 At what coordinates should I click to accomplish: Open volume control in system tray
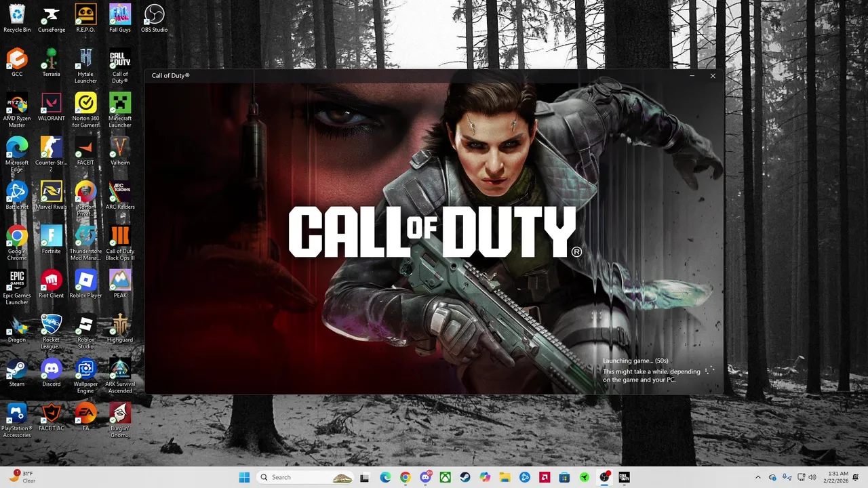[x=813, y=477]
